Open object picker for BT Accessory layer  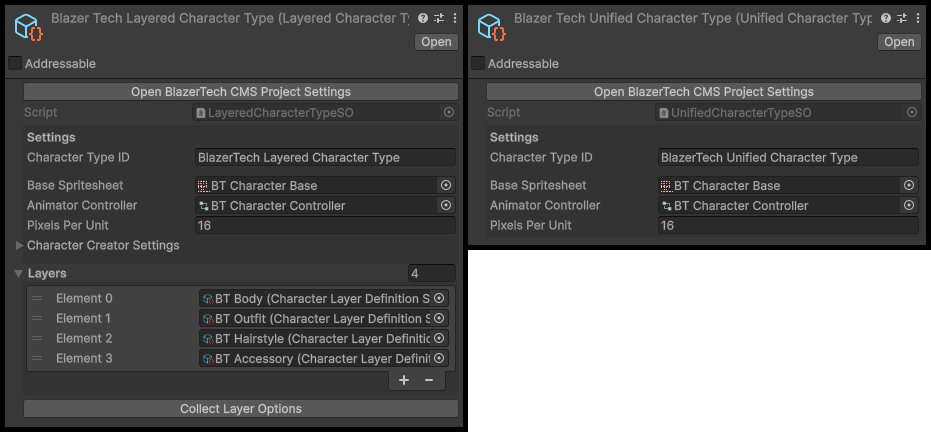click(439, 358)
